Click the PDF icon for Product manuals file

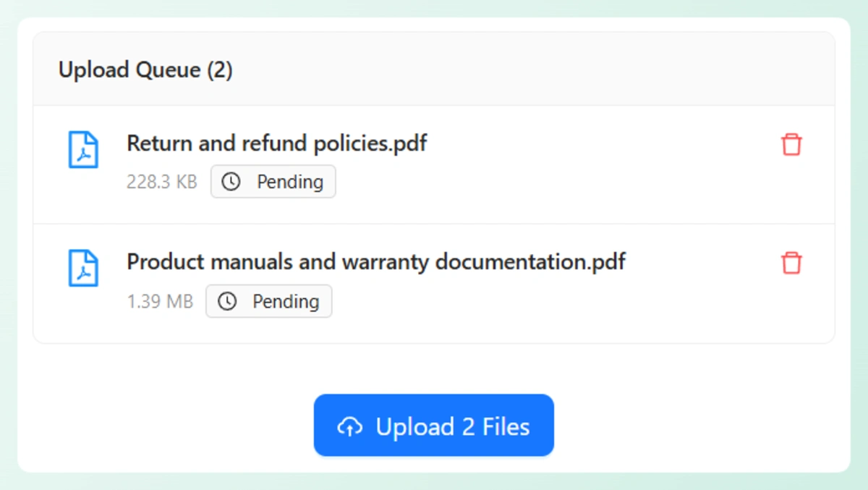pos(83,268)
